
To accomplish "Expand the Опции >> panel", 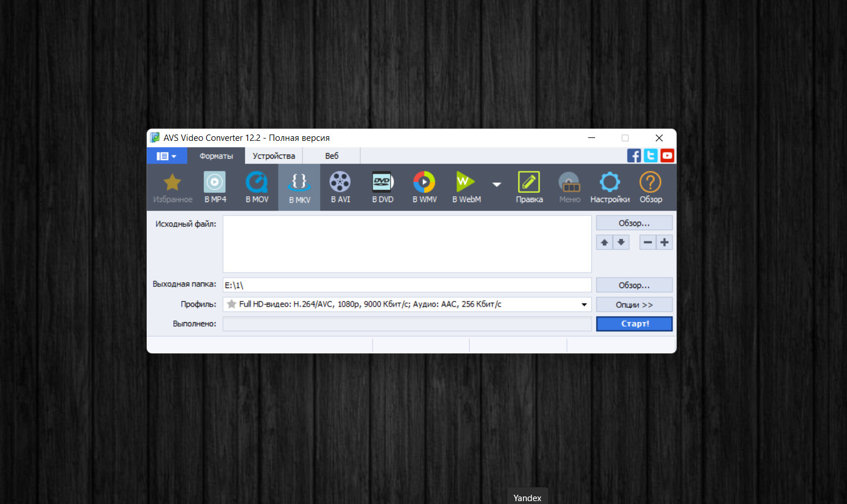I will click(x=634, y=305).
